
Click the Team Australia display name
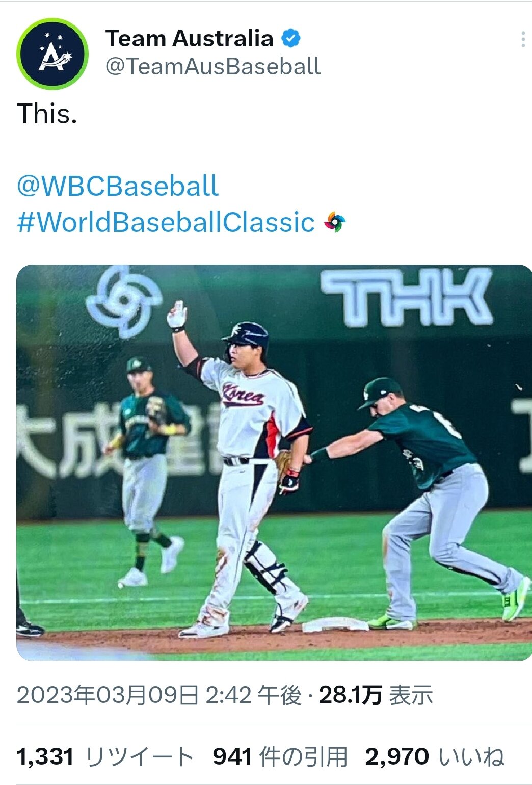click(189, 38)
